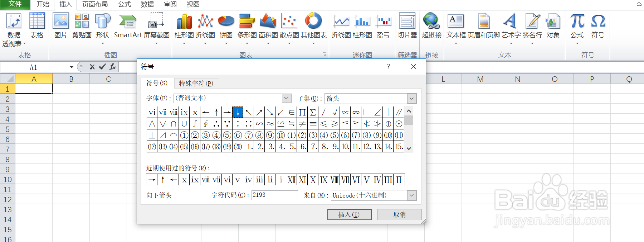Pick the recently used right arrow →
The height and width of the screenshot is (242, 644).
pos(152,180)
